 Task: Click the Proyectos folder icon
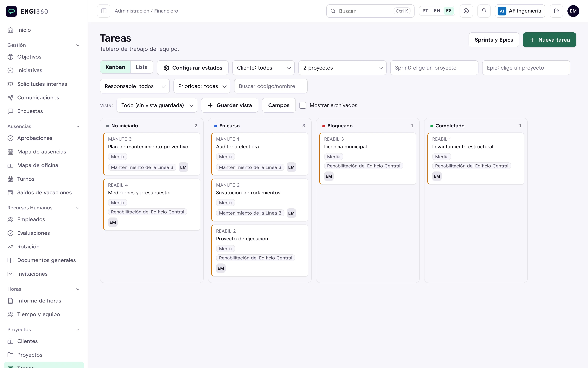click(10, 355)
